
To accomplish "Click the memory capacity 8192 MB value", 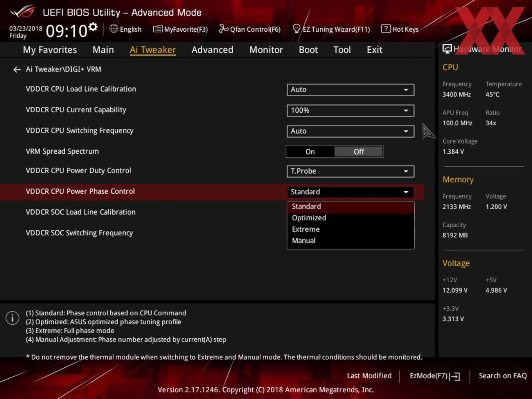I will [455, 235].
